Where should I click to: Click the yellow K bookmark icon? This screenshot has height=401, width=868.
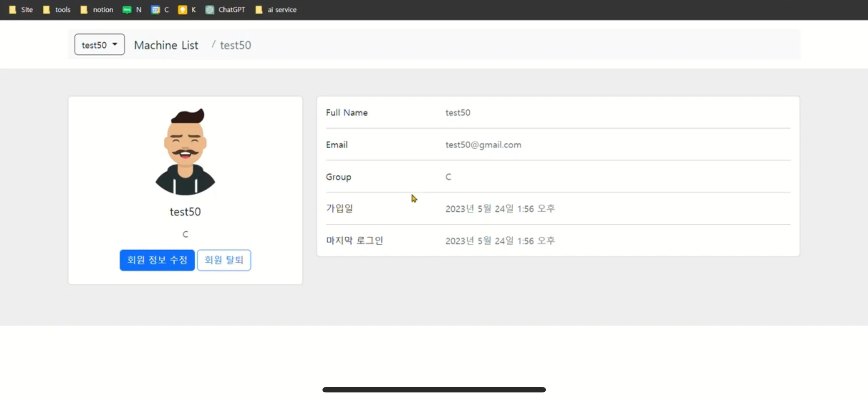coord(182,10)
